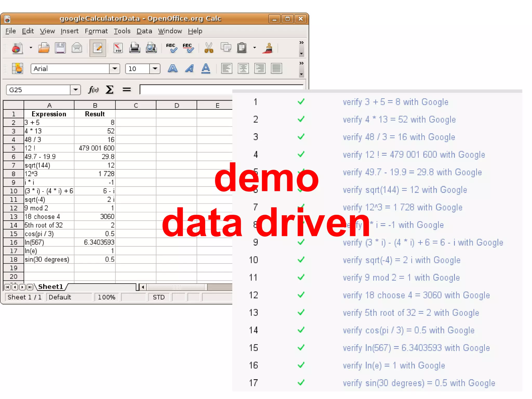Click the horizontal scrollbar thumb
532x399 pixels.
click(x=177, y=287)
